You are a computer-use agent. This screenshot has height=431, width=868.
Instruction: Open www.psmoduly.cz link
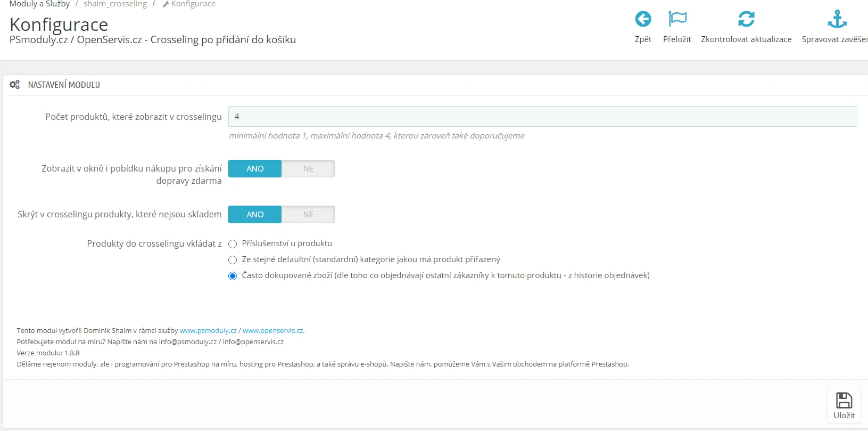point(208,331)
